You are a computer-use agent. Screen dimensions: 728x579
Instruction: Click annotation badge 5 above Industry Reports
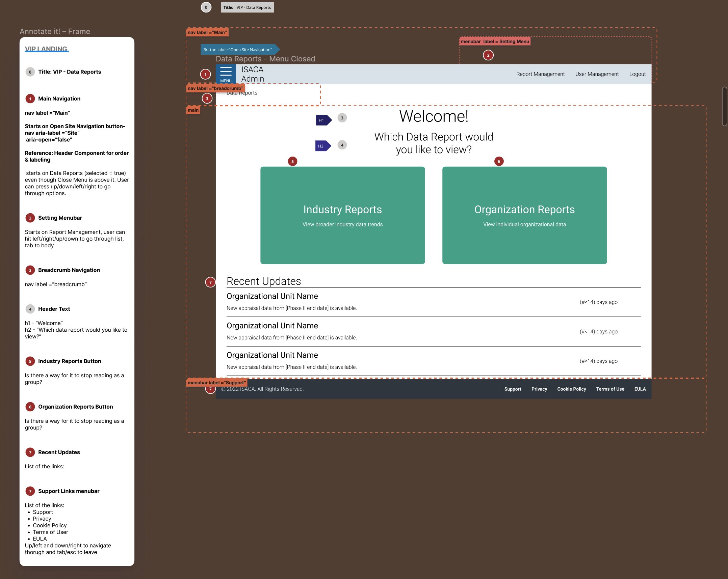click(292, 161)
